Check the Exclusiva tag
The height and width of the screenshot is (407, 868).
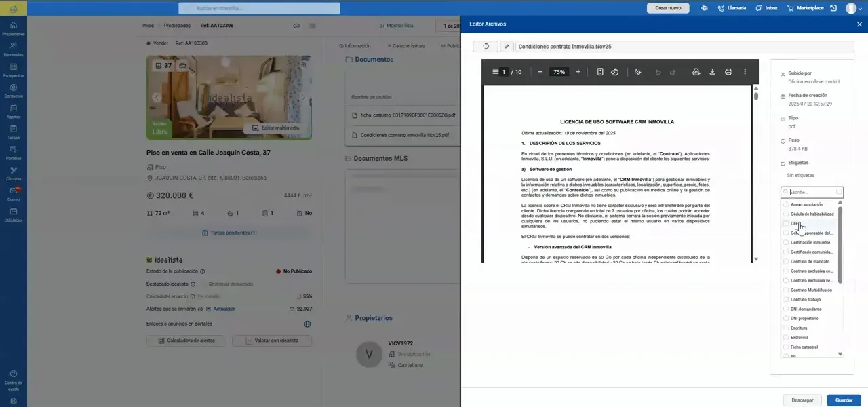coord(787,337)
